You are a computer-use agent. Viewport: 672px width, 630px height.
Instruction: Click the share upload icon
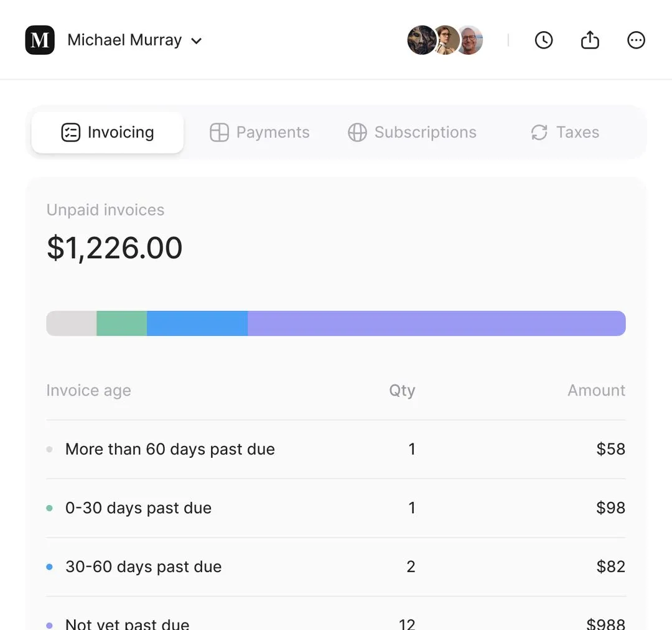coord(590,40)
